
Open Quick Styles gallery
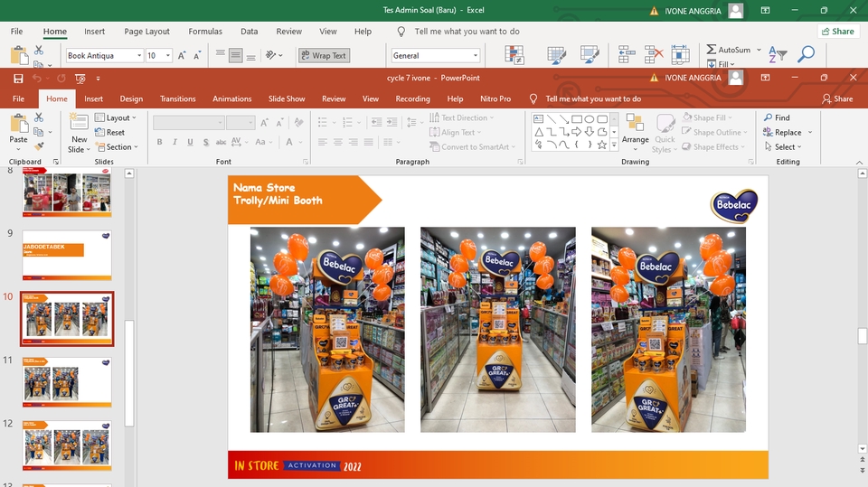pyautogui.click(x=665, y=134)
